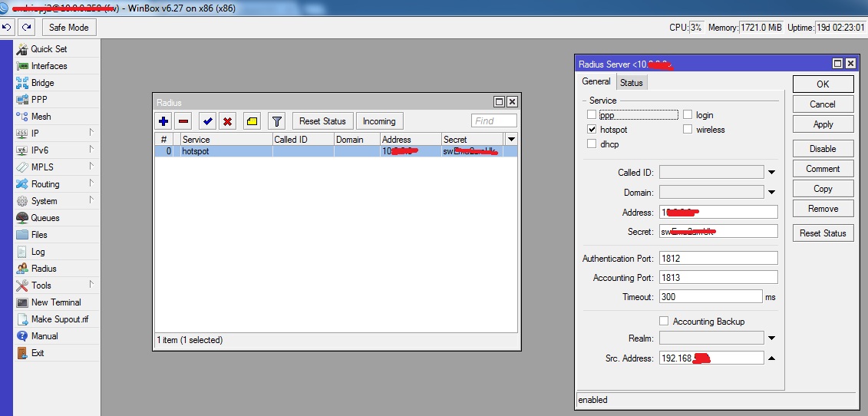Sort by Service column header
868x416 pixels.
click(x=226, y=139)
